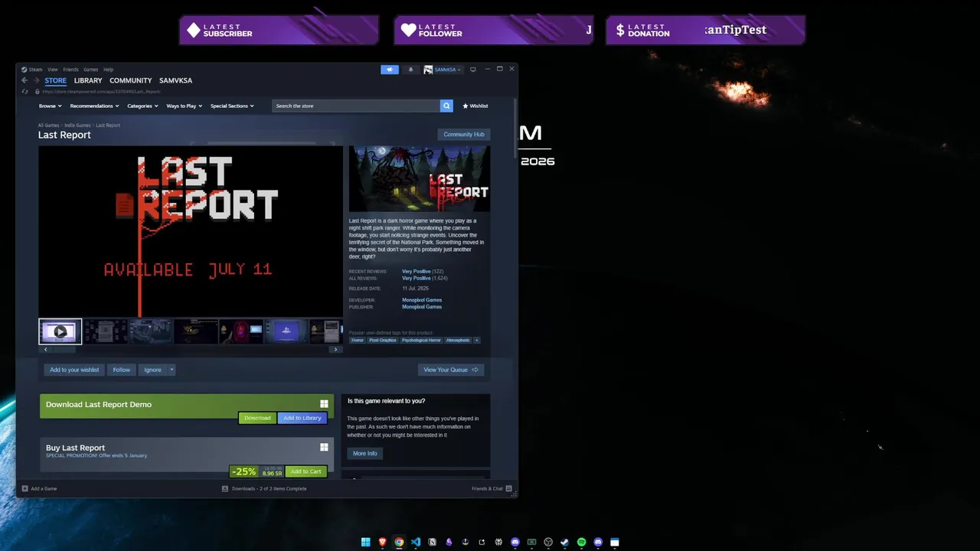Play the Last Report trailer video

coord(191,231)
